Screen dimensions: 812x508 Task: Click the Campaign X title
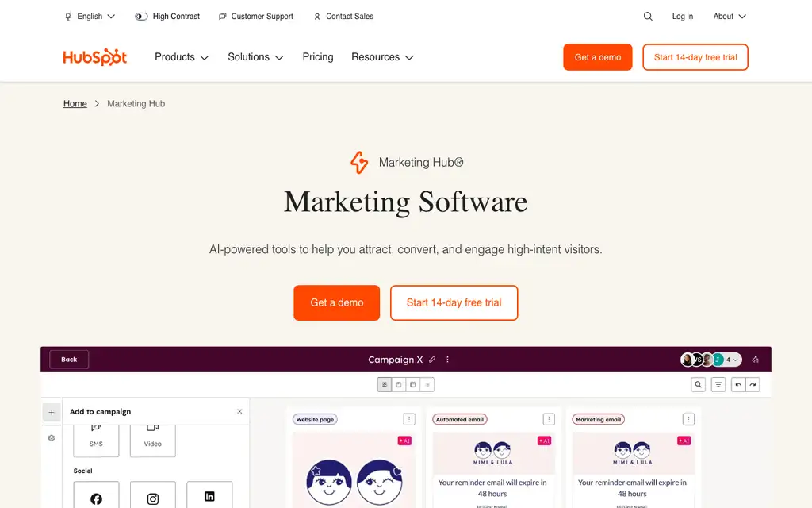[395, 360]
